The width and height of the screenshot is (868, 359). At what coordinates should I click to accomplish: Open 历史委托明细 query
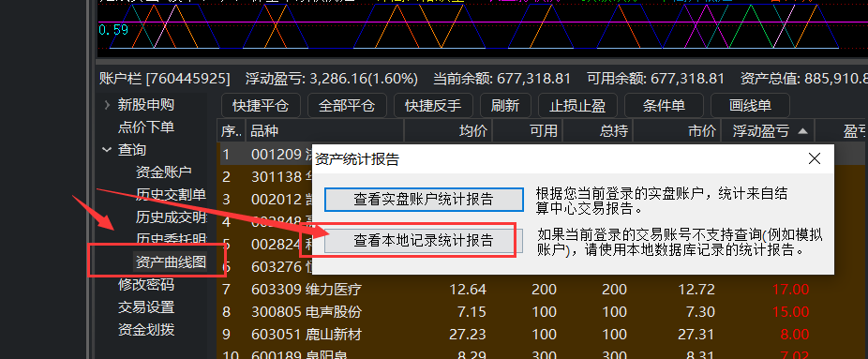(171, 240)
